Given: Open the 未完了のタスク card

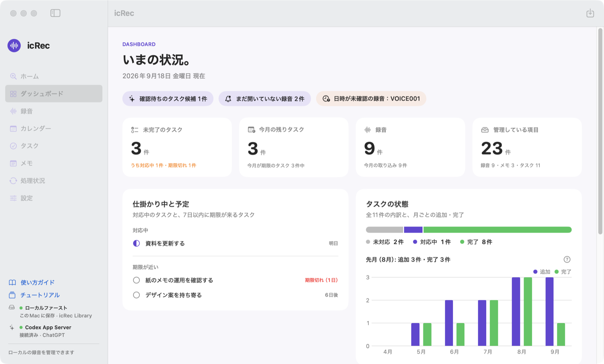Looking at the screenshot, I should [177, 147].
